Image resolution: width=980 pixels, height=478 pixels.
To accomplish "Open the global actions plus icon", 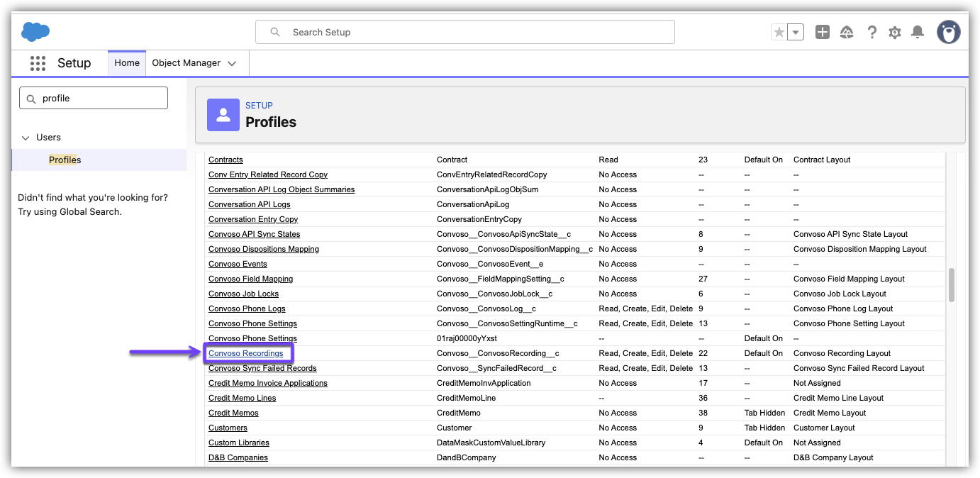I will click(x=822, y=32).
